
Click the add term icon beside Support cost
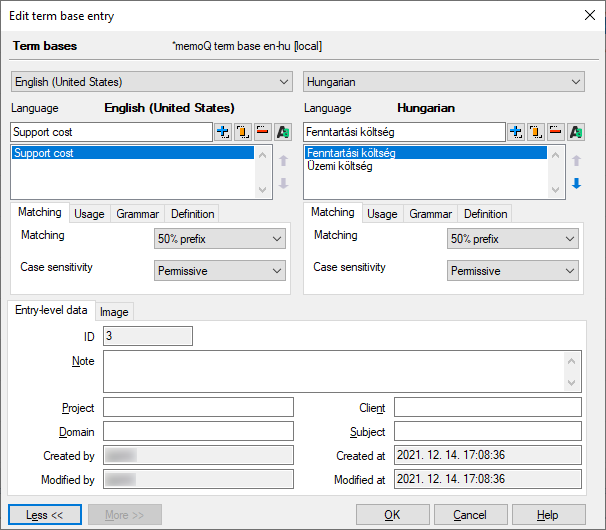(x=223, y=132)
